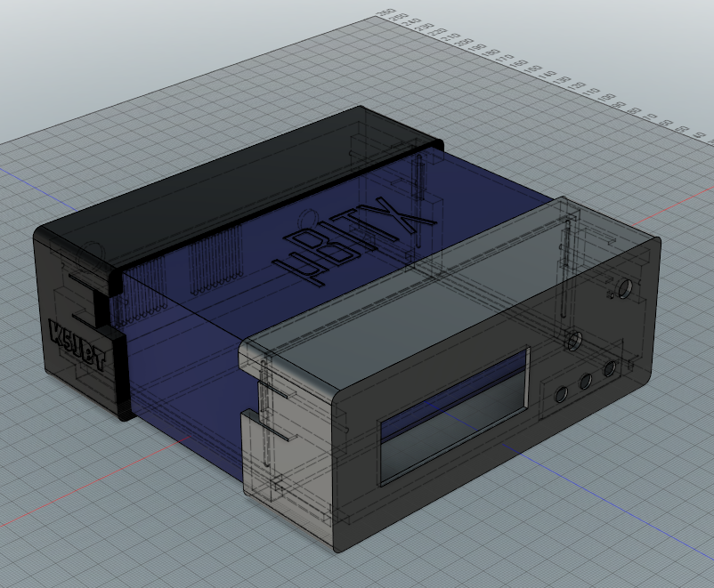Select the small square hole near the tuning knob

(610, 295)
